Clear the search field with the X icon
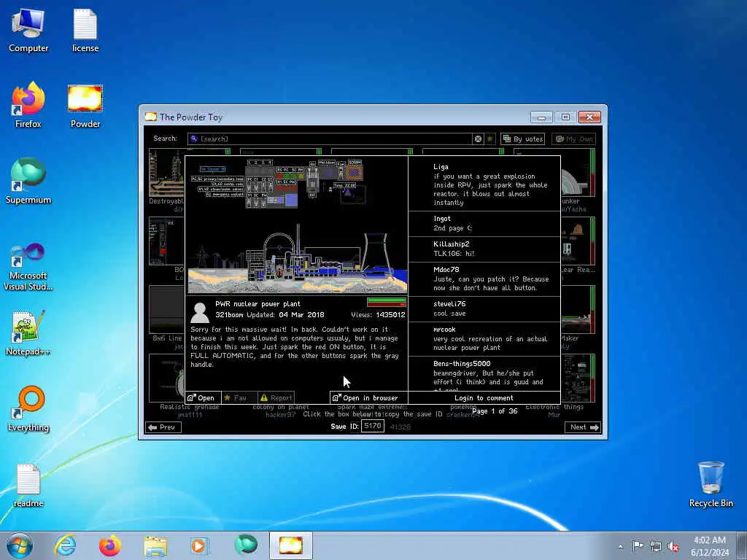Image resolution: width=747 pixels, height=560 pixels. [x=478, y=139]
